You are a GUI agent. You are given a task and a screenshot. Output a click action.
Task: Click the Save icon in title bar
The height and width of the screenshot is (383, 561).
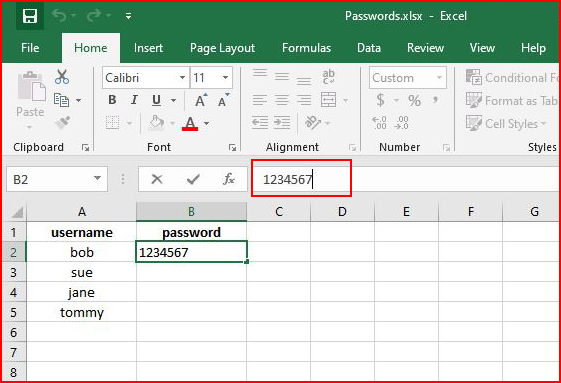point(30,16)
